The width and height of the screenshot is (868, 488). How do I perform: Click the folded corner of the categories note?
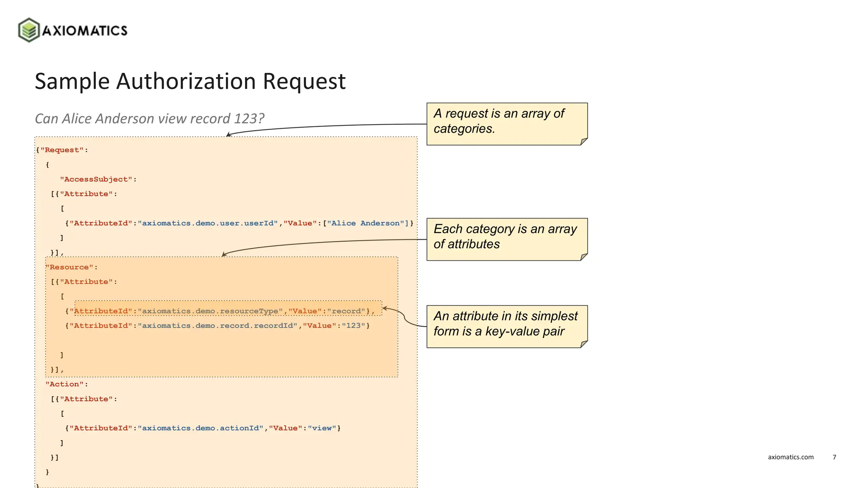[584, 141]
